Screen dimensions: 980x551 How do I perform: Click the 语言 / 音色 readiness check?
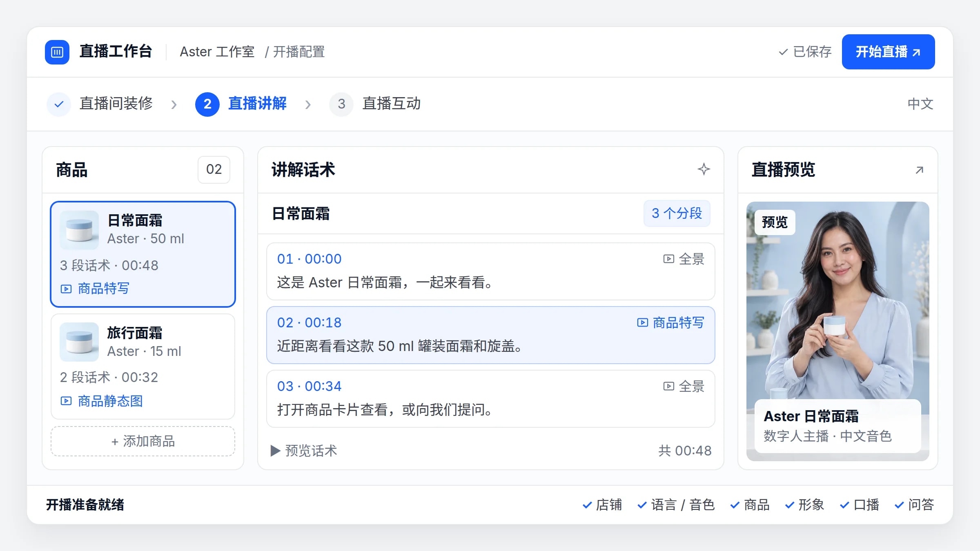676,505
